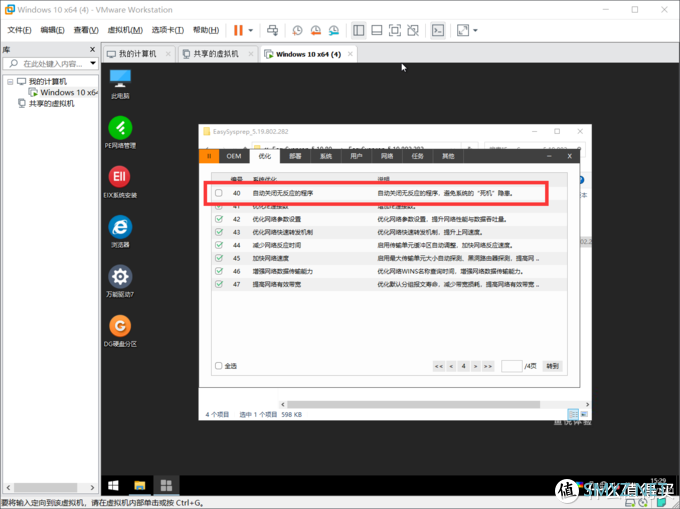This screenshot has width=680, height=509.
Task: Uncheck item 44 减少网络反应时间
Action: pyautogui.click(x=219, y=245)
